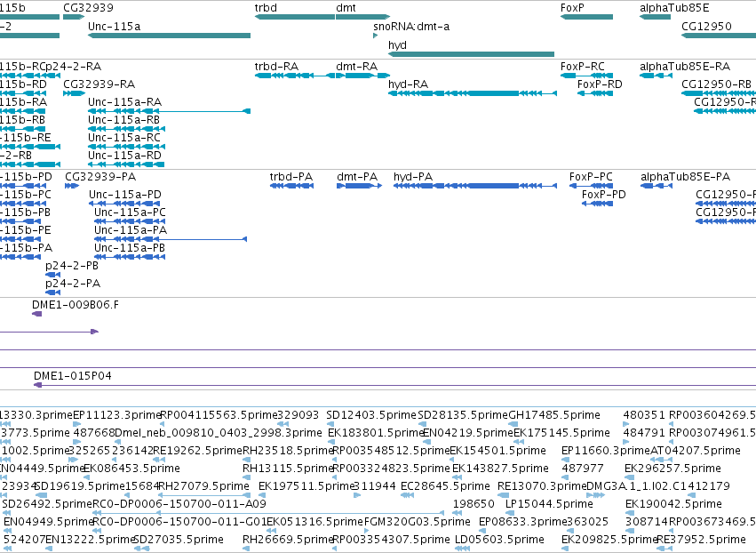Click the Unc-115a-PD protein label
Viewport: 756px width, 553px height.
[x=125, y=195]
